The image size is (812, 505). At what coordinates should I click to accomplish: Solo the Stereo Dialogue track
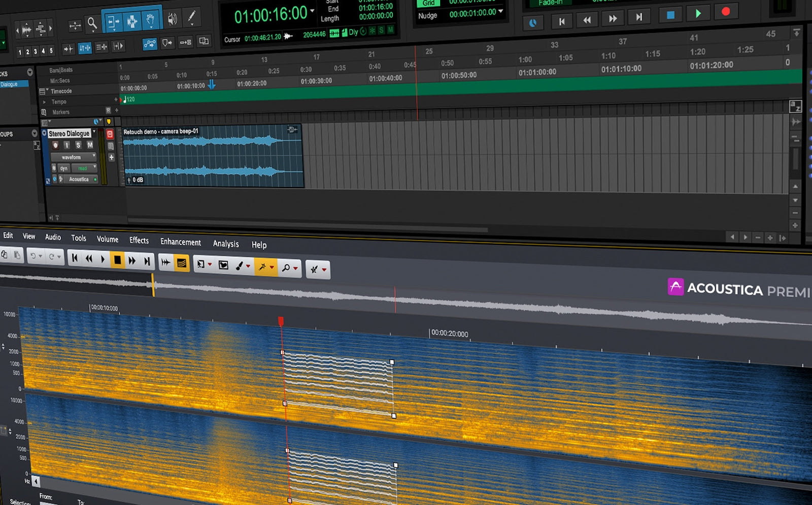(79, 146)
